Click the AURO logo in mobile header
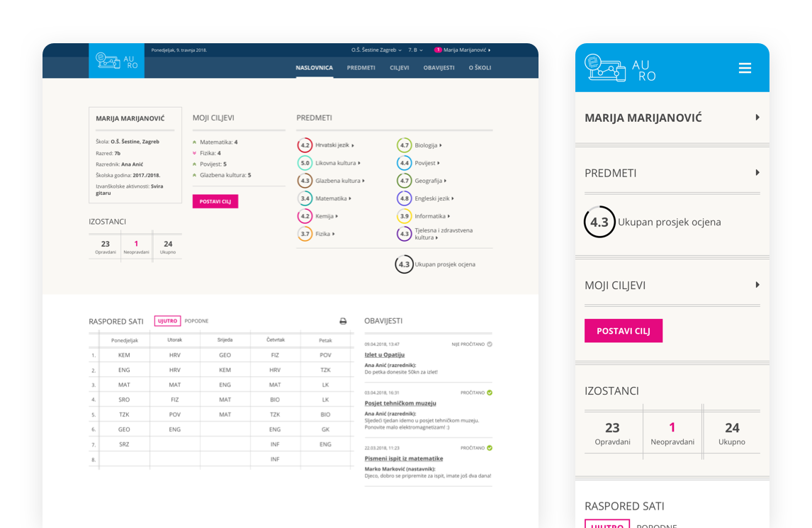This screenshot has width=812, height=528. pos(621,68)
